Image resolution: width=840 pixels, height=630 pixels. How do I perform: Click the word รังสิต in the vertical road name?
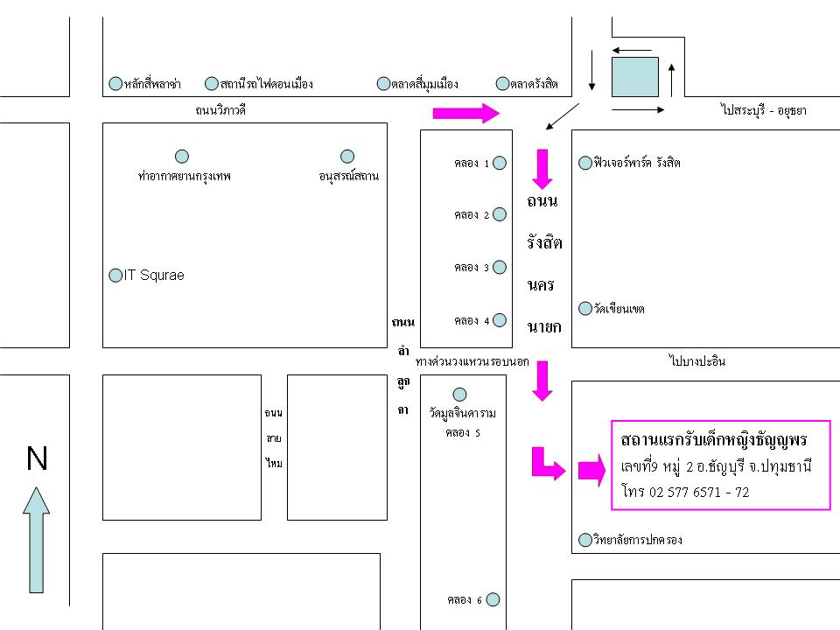click(x=544, y=242)
